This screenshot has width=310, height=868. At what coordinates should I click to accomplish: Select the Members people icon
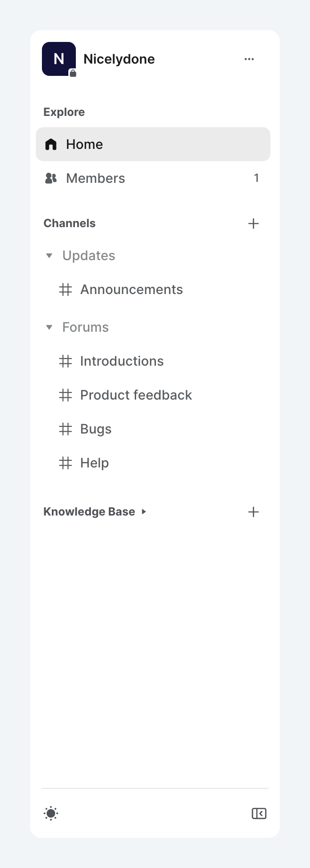pyautogui.click(x=50, y=178)
